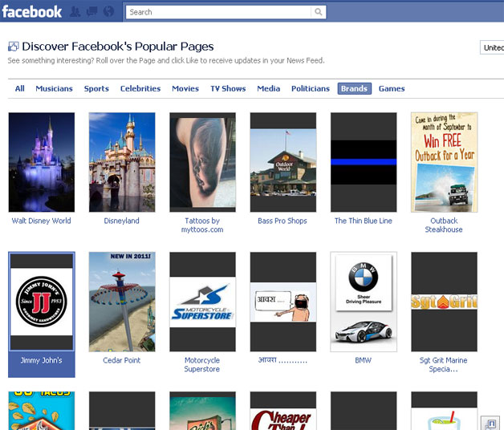Switch to the All tab
This screenshot has height=430, width=504.
[x=19, y=89]
